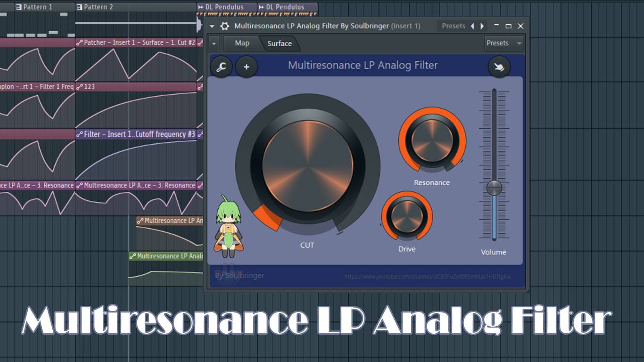The width and height of the screenshot is (644, 362).
Task: Select Filter Insert 1 Cutoff frequency #3 clip
Action: pos(136,134)
